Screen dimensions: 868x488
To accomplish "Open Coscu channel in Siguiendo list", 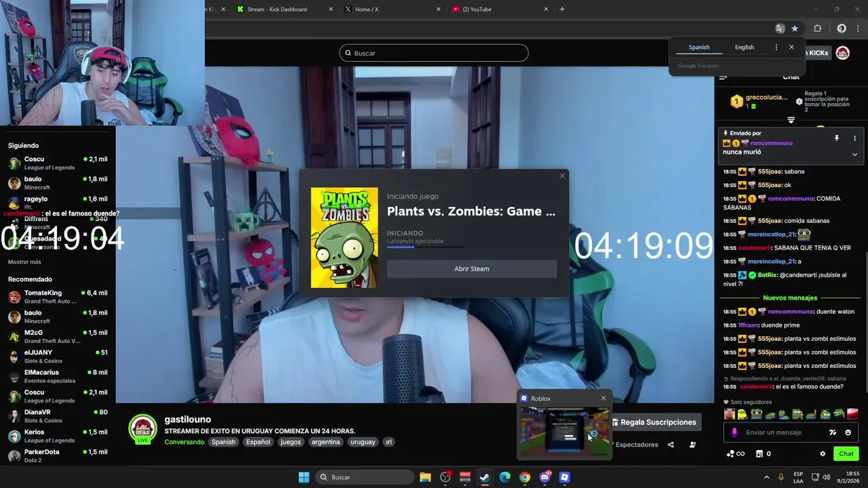I will (58, 163).
